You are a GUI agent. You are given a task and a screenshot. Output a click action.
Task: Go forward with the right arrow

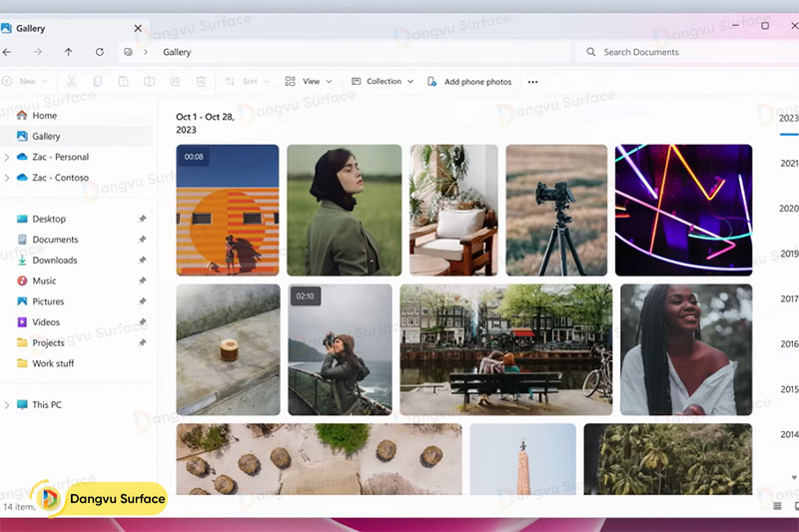click(x=38, y=52)
